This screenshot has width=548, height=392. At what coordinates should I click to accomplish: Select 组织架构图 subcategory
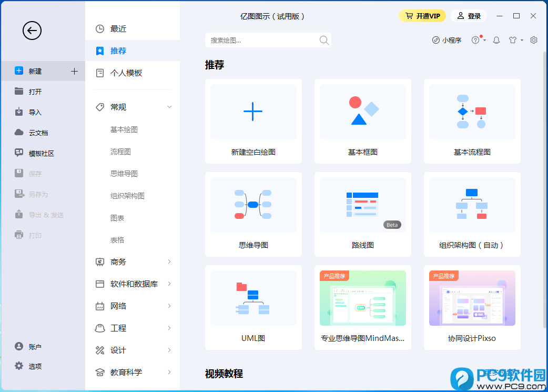128,196
